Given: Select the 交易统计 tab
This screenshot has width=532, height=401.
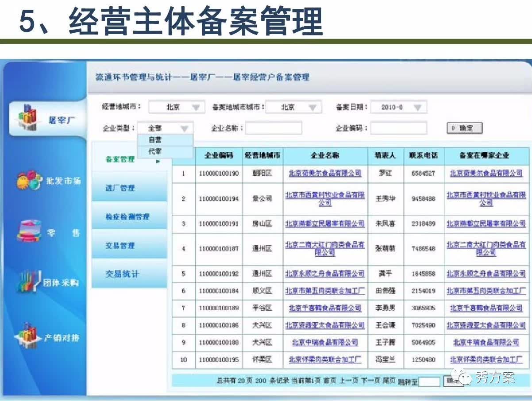Looking at the screenshot, I should pos(129,274).
